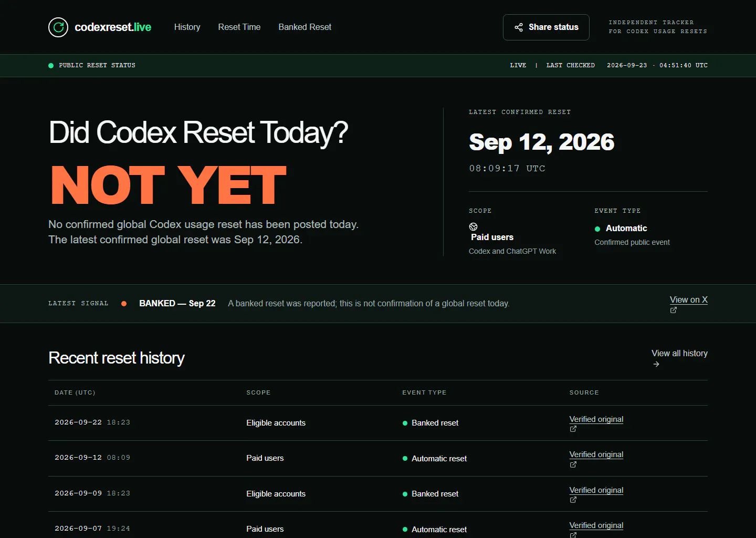Viewport: 756px width, 538px height.
Task: Click external link icon in 2026-09-22 row
Action: tap(573, 429)
